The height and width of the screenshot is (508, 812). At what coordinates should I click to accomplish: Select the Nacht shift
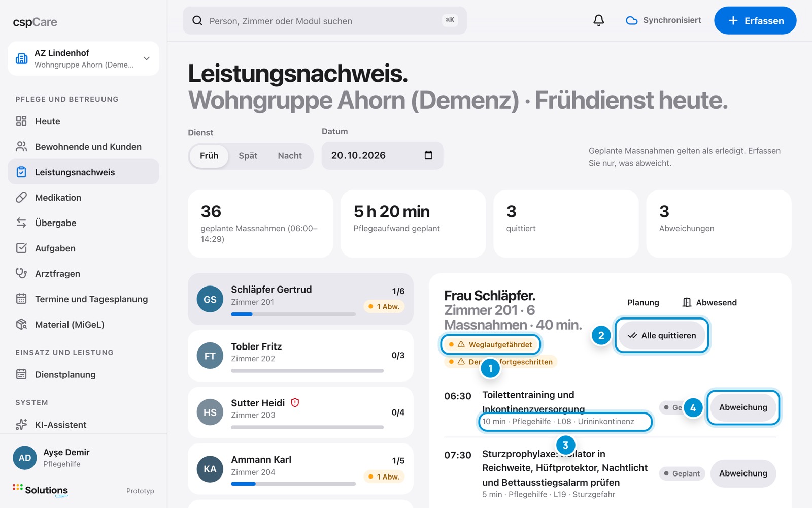click(290, 156)
